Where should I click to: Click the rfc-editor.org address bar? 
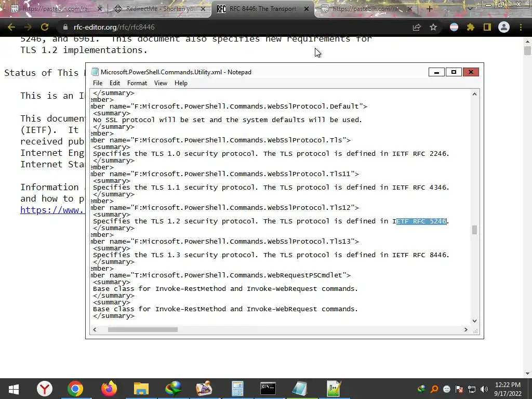click(234, 27)
